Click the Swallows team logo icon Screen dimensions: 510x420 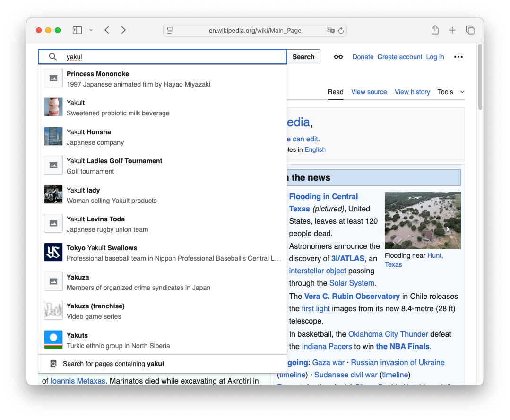pyautogui.click(x=53, y=252)
